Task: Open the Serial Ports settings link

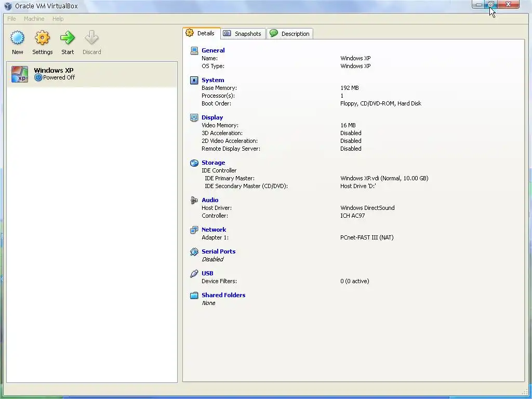Action: [219, 251]
